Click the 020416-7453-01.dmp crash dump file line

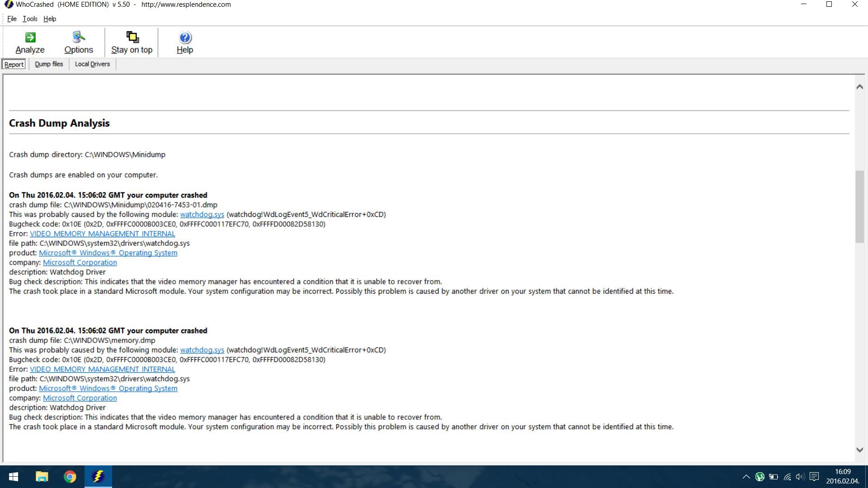[x=113, y=205]
